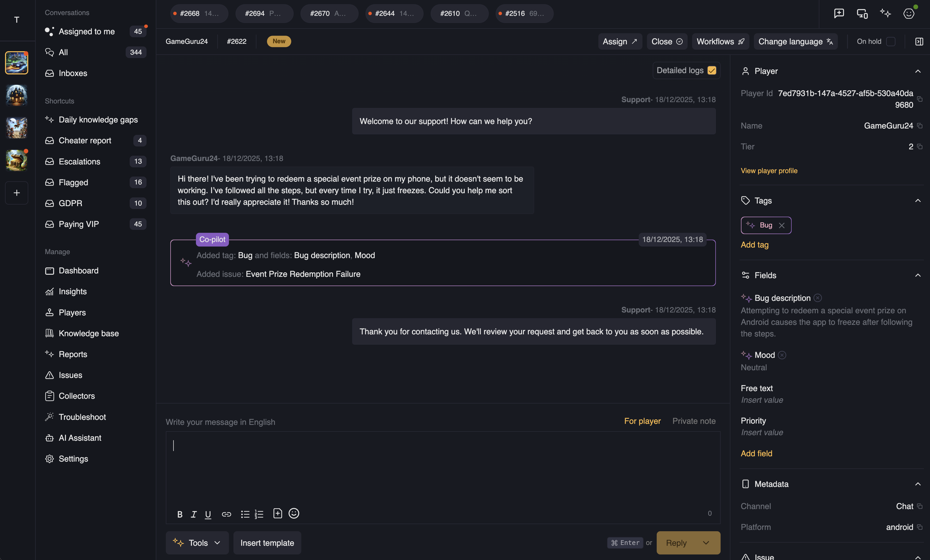The width and height of the screenshot is (930, 560).
Task: Collapse the Player section
Action: 918,71
